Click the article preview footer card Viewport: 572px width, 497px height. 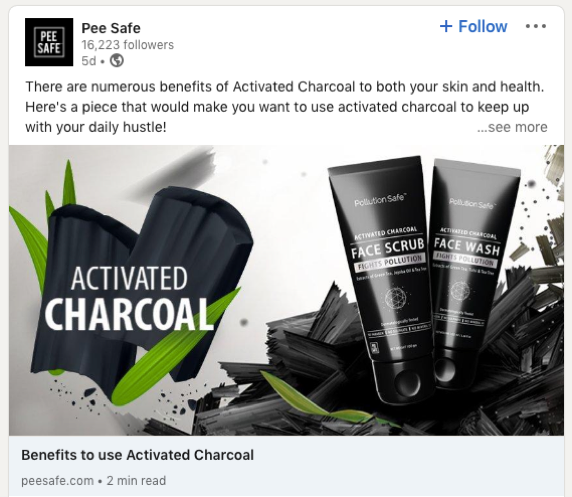point(286,466)
